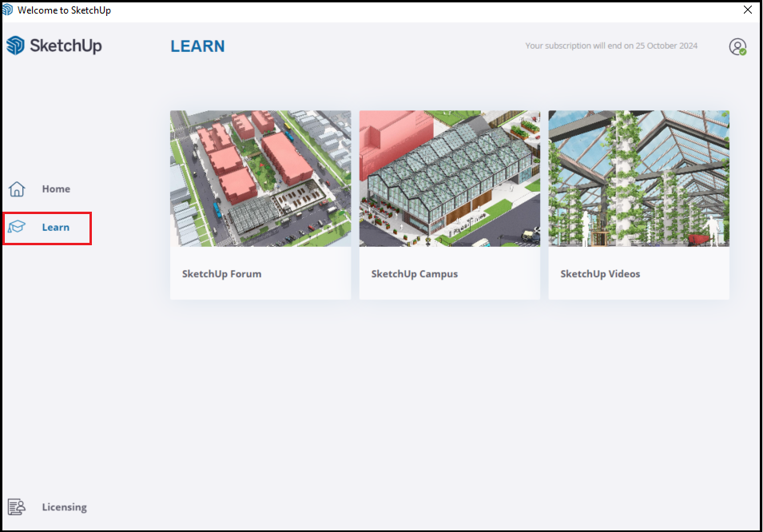Click the Licensing icon at bottom left
Screen dimensions: 763x532
(x=18, y=506)
